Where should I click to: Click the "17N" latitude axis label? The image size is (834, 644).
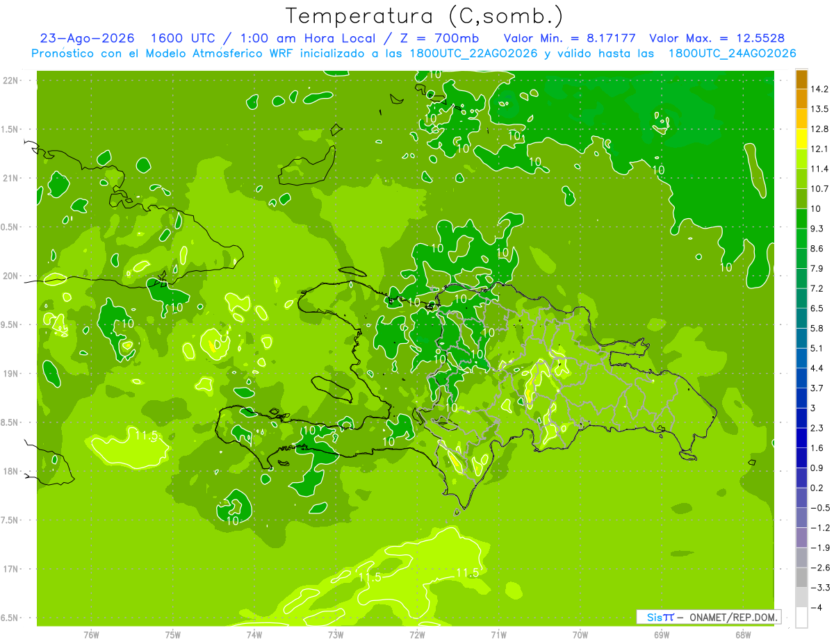(x=10, y=569)
